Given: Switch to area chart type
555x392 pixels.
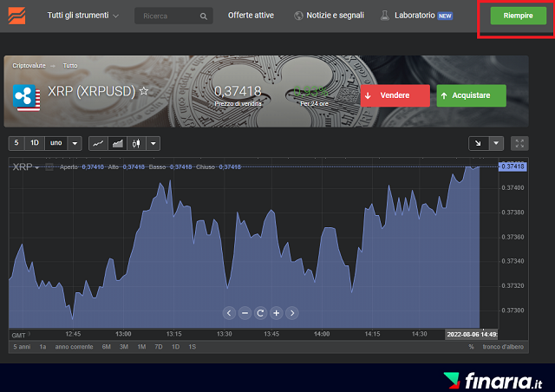Looking at the screenshot, I should point(118,143).
